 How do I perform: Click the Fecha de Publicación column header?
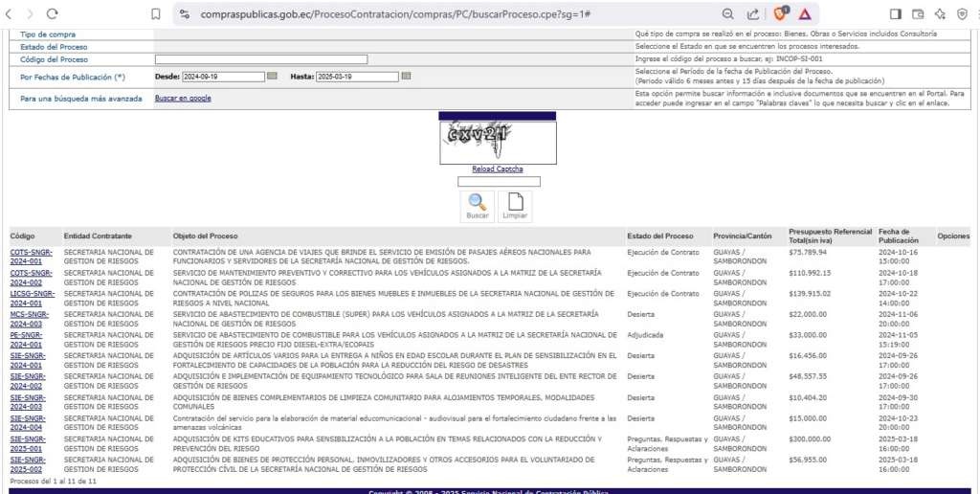coord(898,236)
